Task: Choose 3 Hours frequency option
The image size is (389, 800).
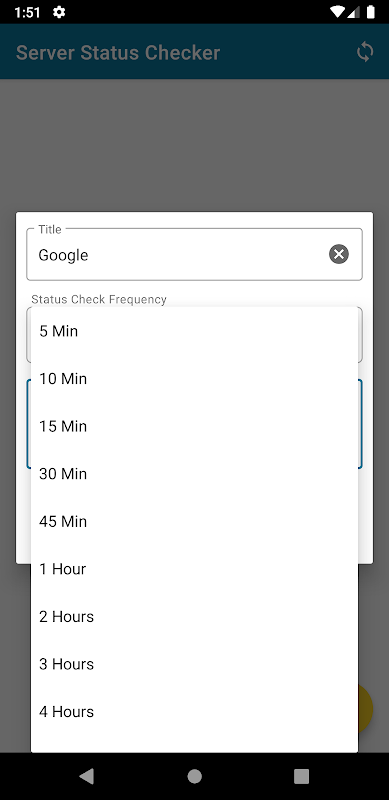Action: tap(194, 664)
